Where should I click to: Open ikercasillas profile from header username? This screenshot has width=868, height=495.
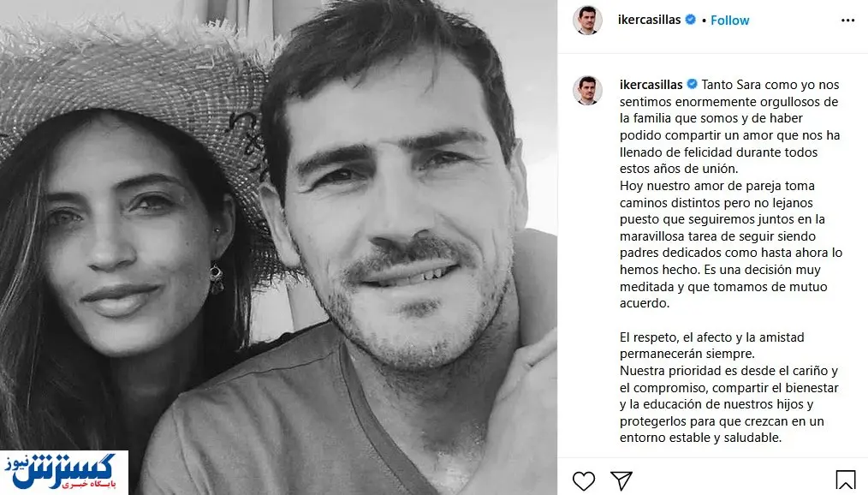tap(650, 20)
